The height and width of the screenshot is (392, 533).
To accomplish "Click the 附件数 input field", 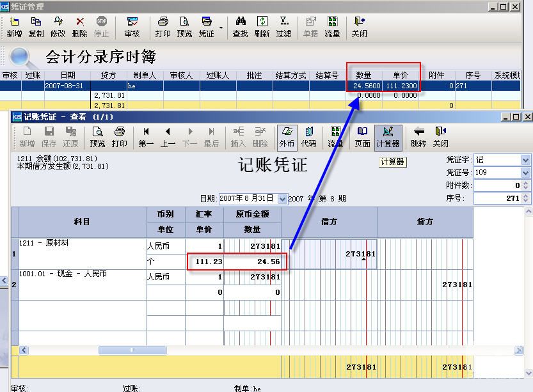I will [x=497, y=185].
